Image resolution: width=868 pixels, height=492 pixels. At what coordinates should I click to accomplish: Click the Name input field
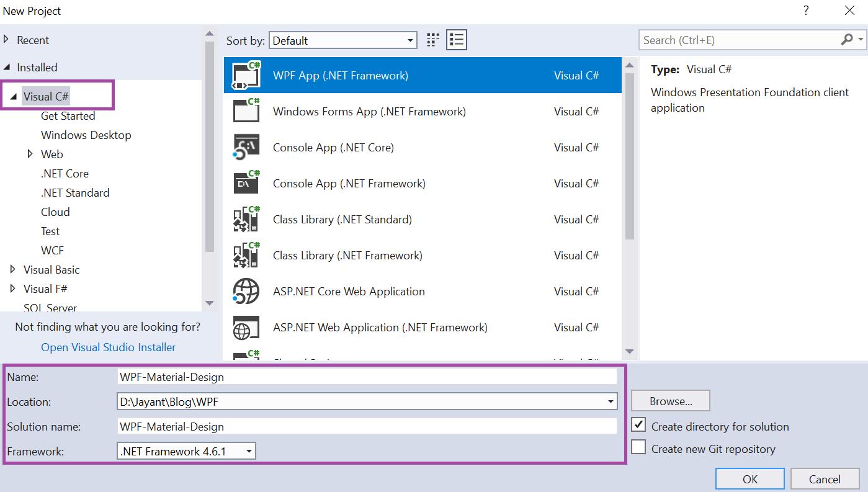[367, 377]
